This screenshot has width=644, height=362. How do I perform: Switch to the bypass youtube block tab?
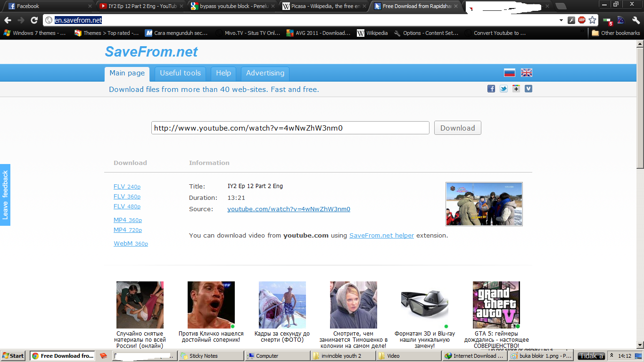click(231, 6)
